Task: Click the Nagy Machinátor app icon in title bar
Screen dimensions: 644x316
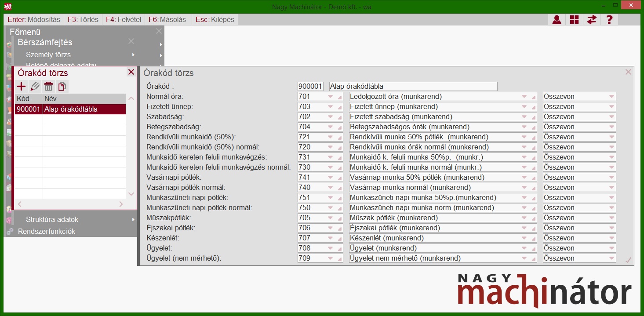Action: pyautogui.click(x=7, y=7)
